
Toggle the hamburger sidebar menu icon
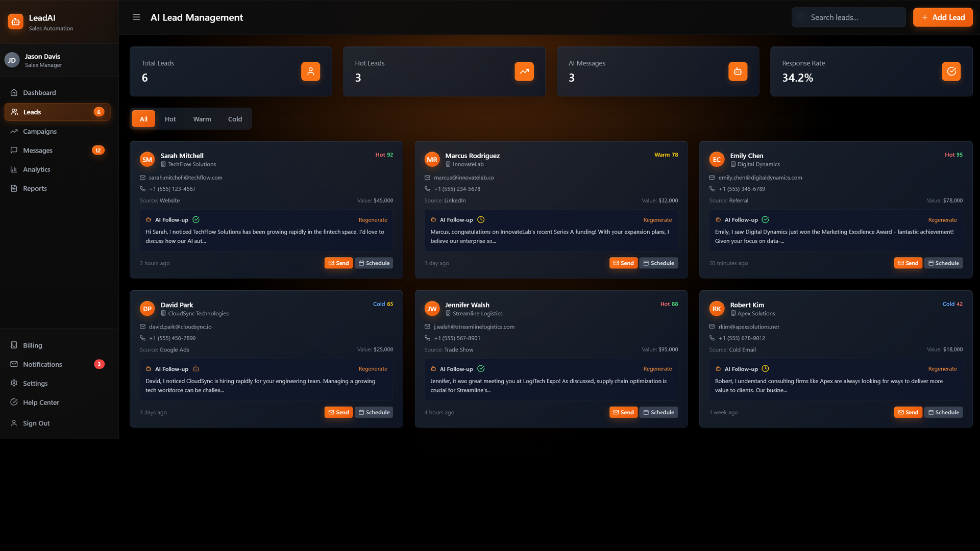(x=136, y=17)
